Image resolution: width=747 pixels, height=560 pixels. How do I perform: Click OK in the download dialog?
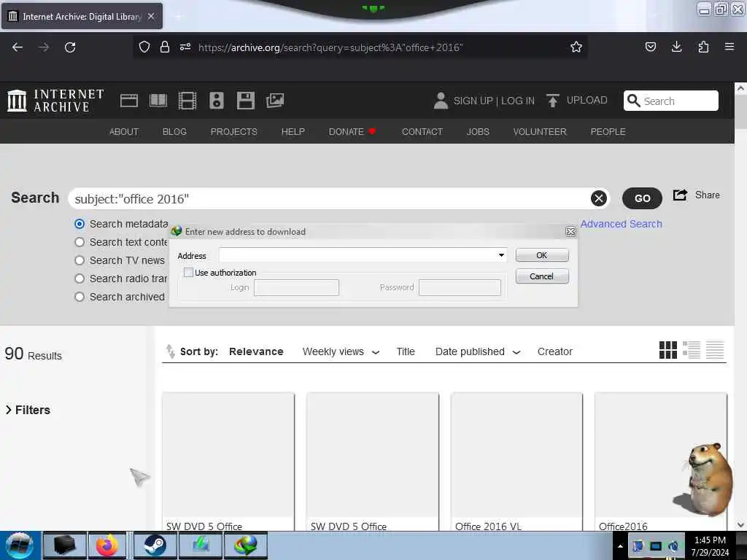point(542,255)
